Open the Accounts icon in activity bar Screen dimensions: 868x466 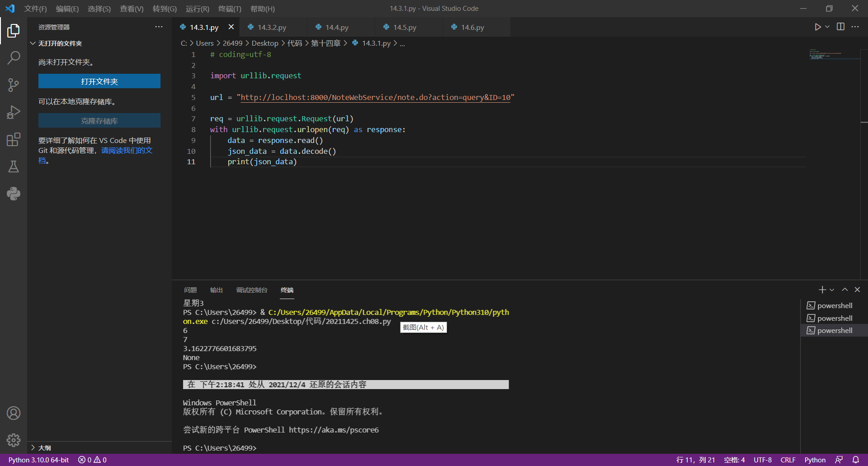tap(14, 413)
